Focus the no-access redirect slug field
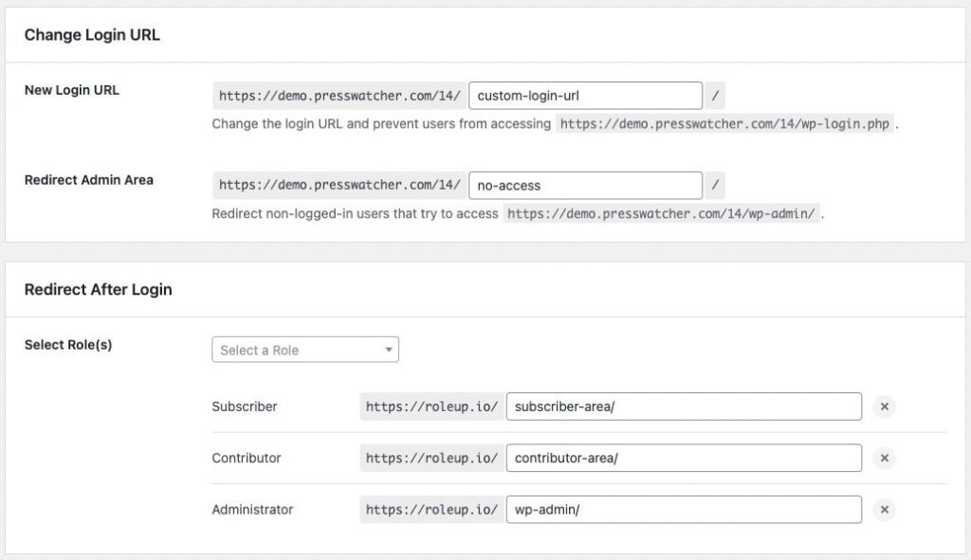This screenshot has height=560, width=971. tap(585, 186)
